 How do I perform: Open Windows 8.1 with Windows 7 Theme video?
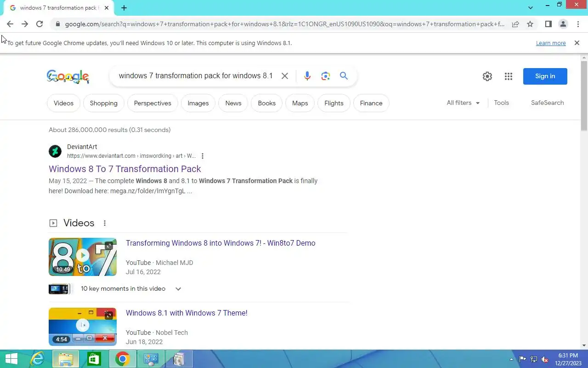(187, 313)
